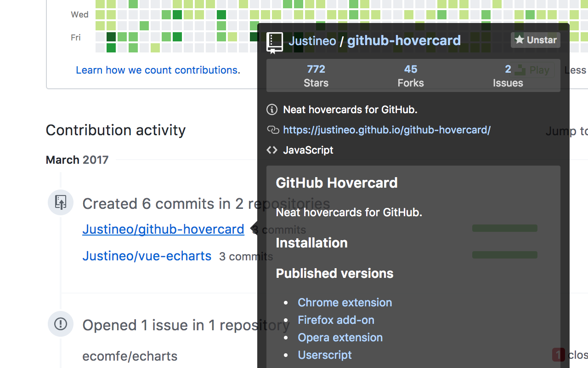This screenshot has width=588, height=368.
Task: Select the Created 6 commits heading
Action: coord(206,203)
